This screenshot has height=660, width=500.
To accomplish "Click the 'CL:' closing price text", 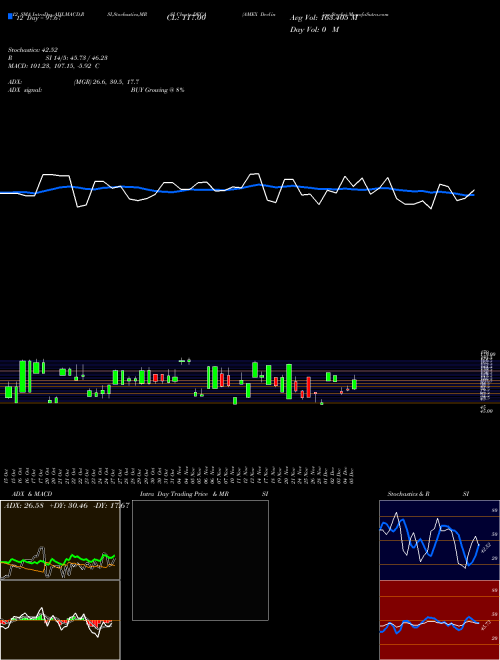I will [187, 18].
